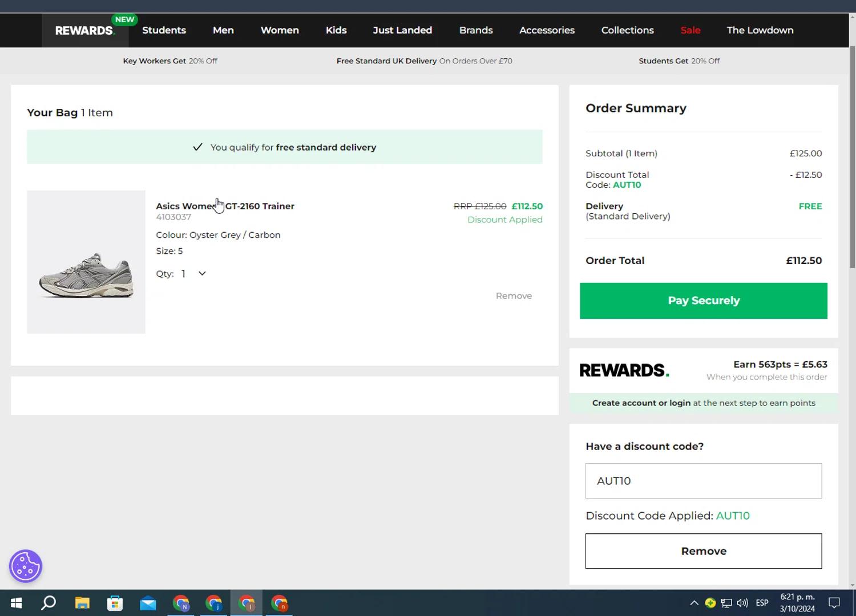The height and width of the screenshot is (616, 856).
Task: Open the REWARDS logo in the navigation
Action: 85,30
